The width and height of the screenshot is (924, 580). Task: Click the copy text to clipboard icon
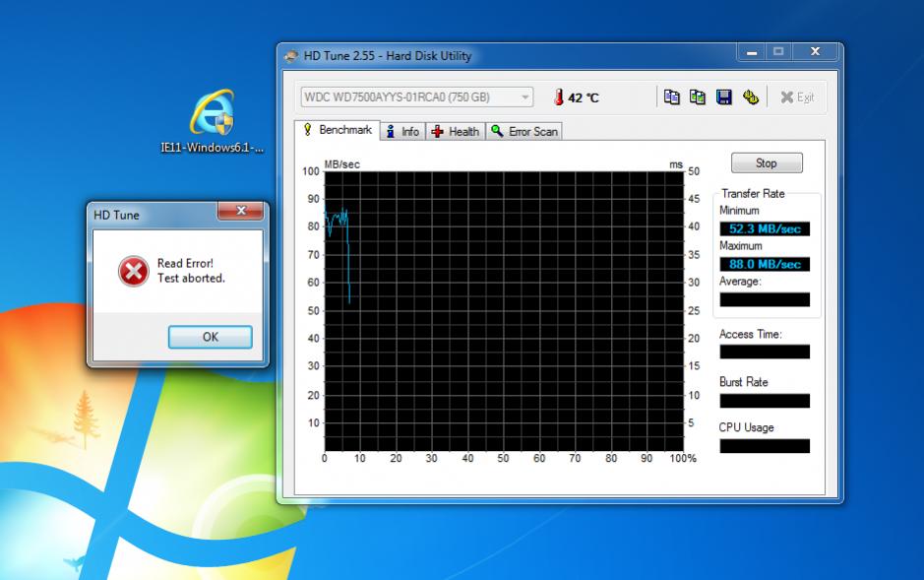[x=672, y=97]
